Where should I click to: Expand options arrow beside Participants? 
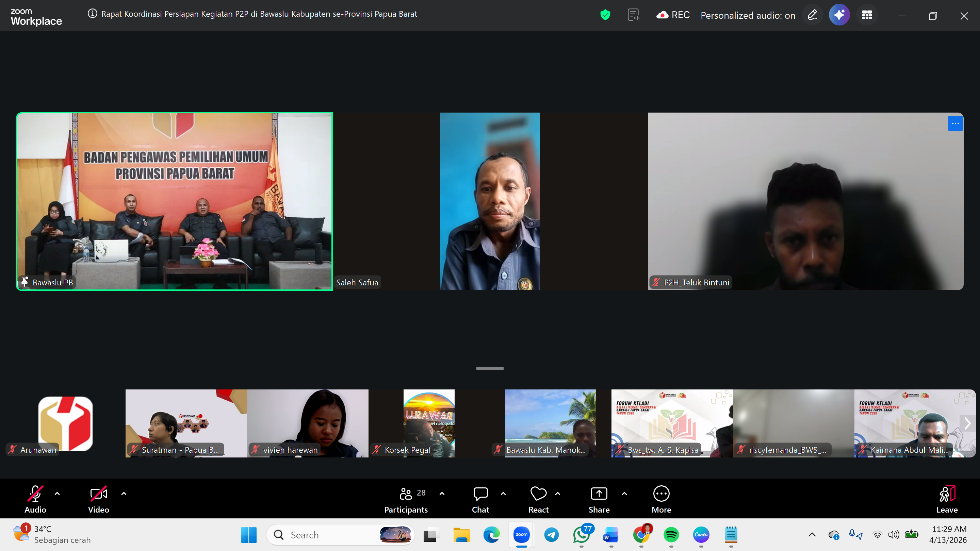click(442, 494)
